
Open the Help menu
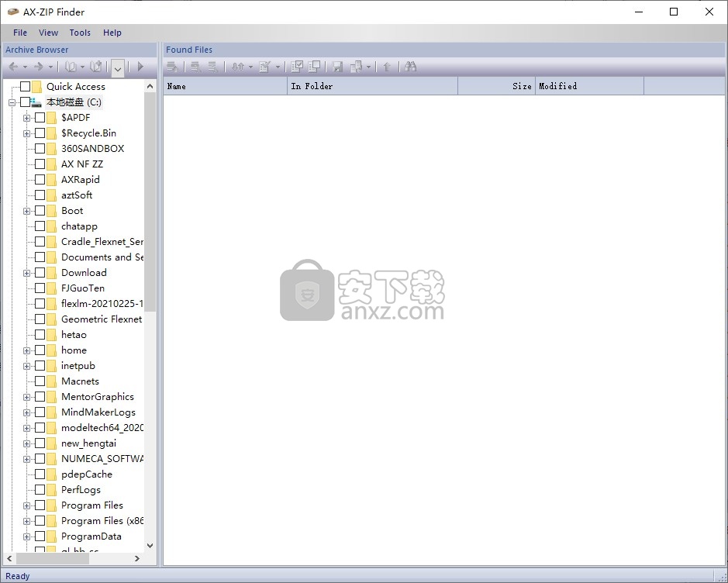(x=112, y=33)
